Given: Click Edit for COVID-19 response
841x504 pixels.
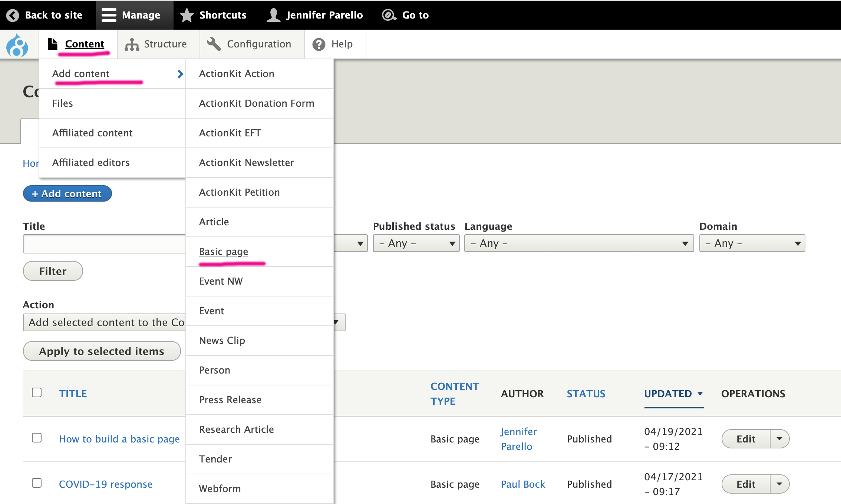Looking at the screenshot, I should (746, 484).
